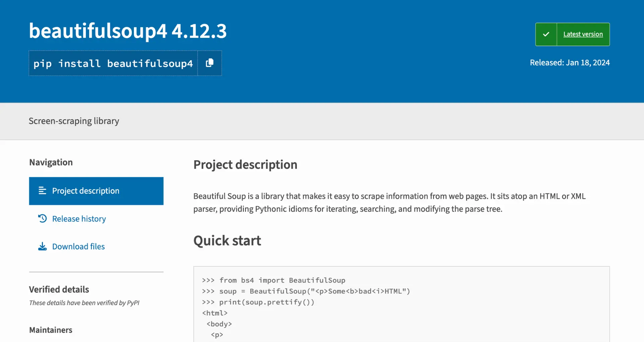The height and width of the screenshot is (342, 644).
Task: Click the <body> output line in the code block
Action: pos(219,324)
